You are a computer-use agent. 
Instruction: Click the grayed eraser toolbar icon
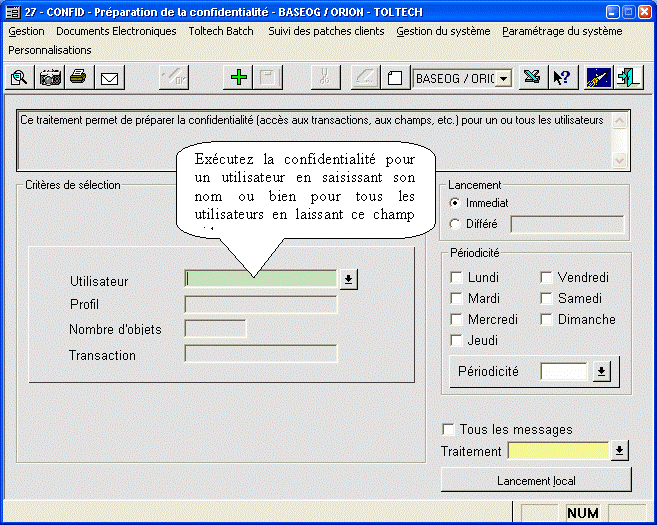click(365, 78)
